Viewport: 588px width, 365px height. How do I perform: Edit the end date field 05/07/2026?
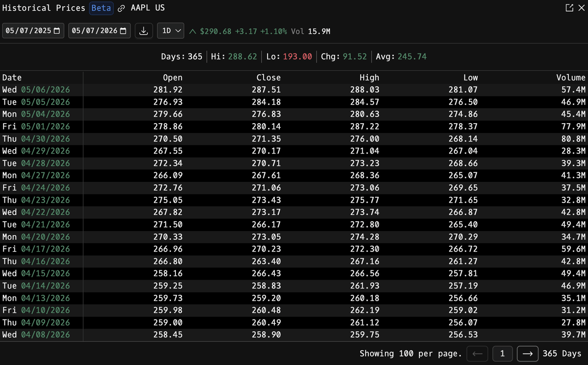[99, 31]
